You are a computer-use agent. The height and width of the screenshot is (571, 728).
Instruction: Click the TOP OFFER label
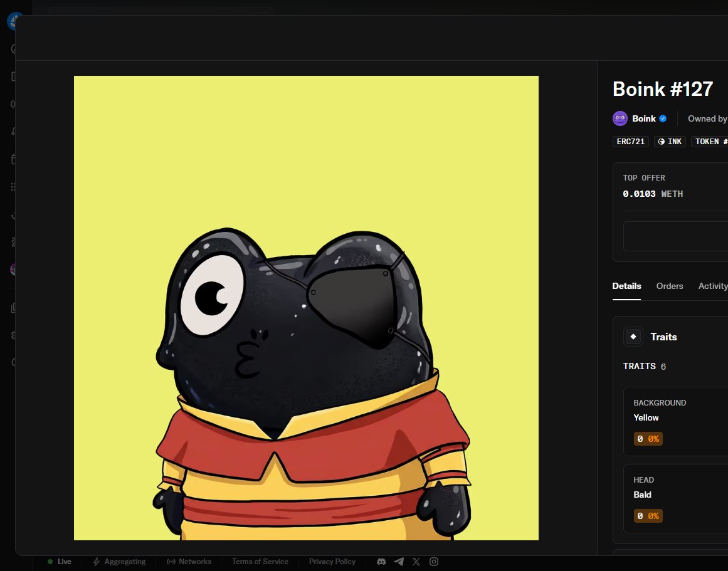644,178
